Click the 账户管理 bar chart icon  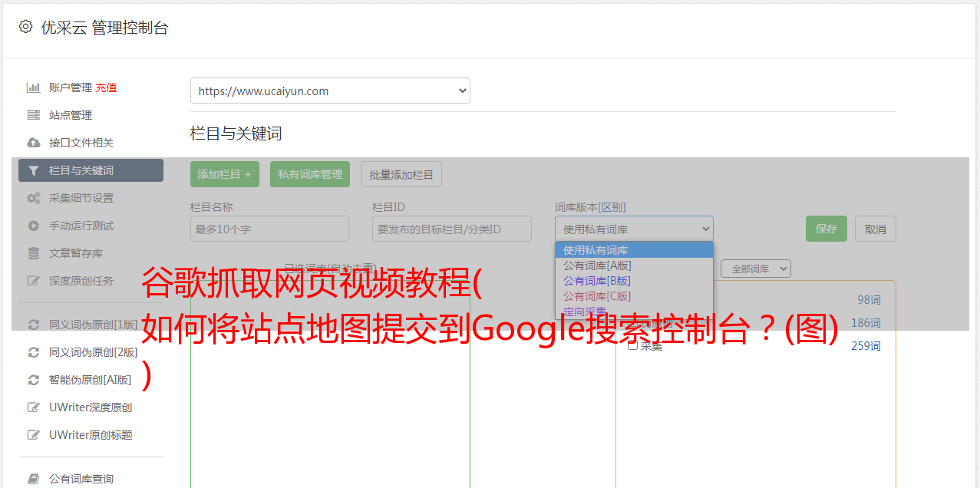point(34,87)
